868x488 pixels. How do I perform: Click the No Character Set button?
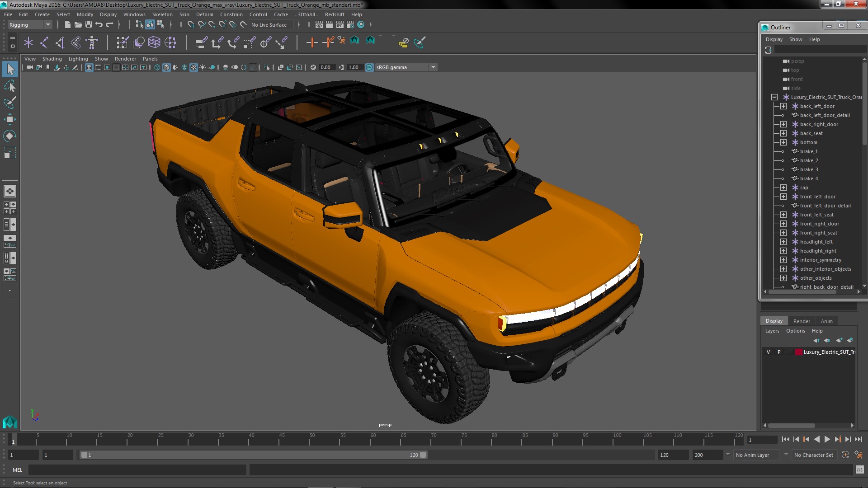coord(813,455)
